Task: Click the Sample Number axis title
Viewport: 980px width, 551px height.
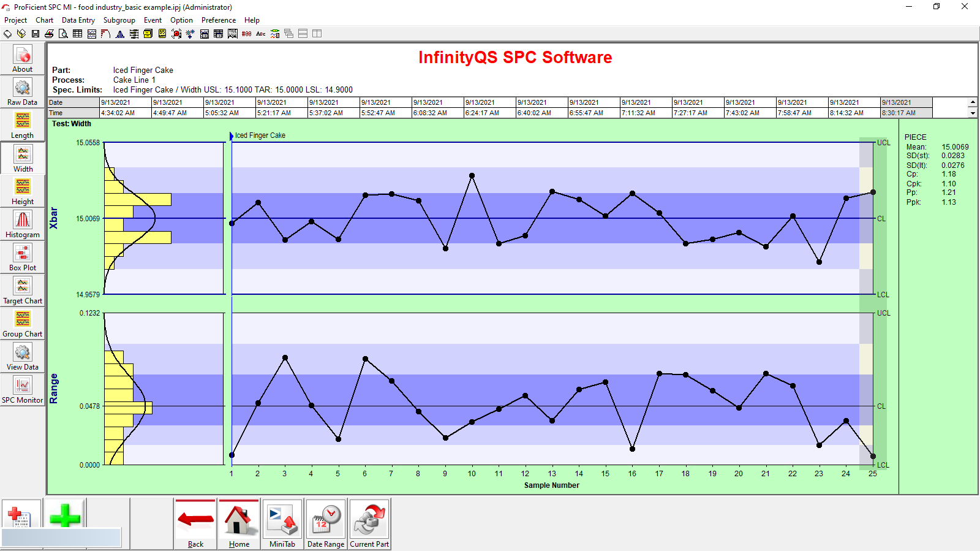Action: (x=551, y=485)
